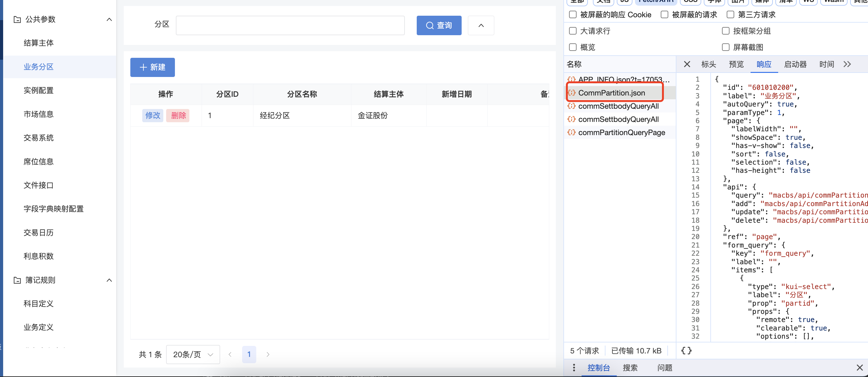The image size is (868, 377).
Task: Select the APP_INFO.json request
Action: 620,79
